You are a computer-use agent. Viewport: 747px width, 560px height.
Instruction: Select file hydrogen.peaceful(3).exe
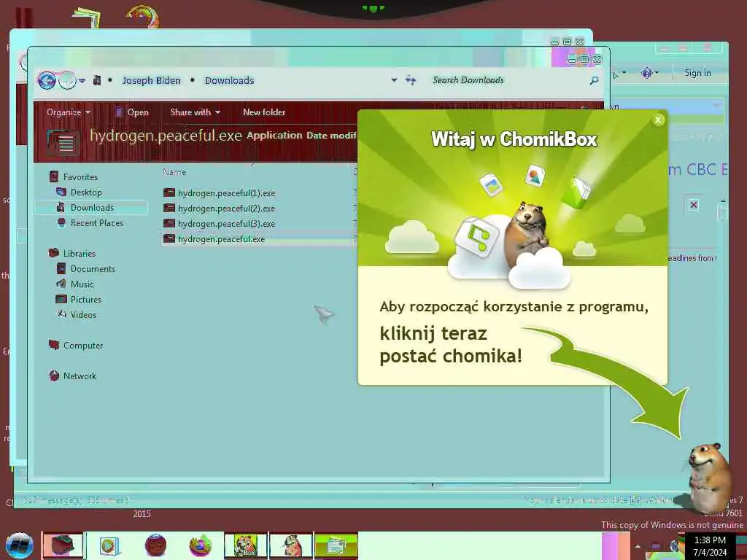coord(219,223)
